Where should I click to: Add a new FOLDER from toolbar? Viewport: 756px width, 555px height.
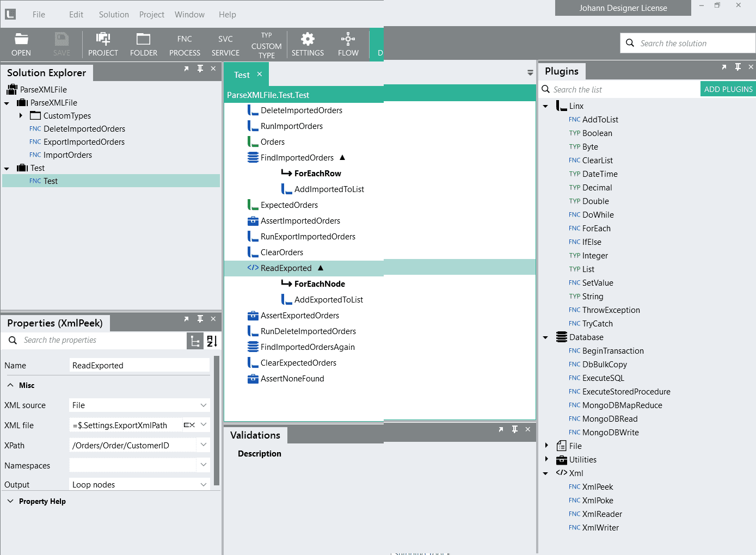(x=144, y=44)
